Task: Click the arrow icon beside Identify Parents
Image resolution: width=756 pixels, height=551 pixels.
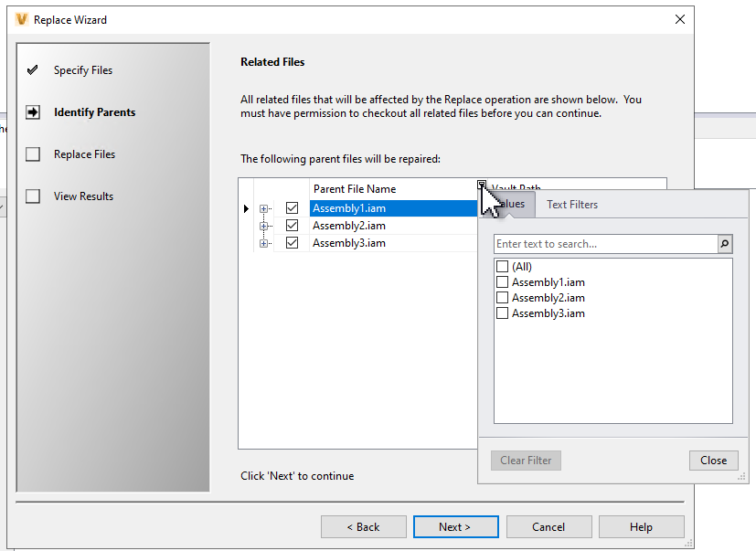Action: pos(34,111)
